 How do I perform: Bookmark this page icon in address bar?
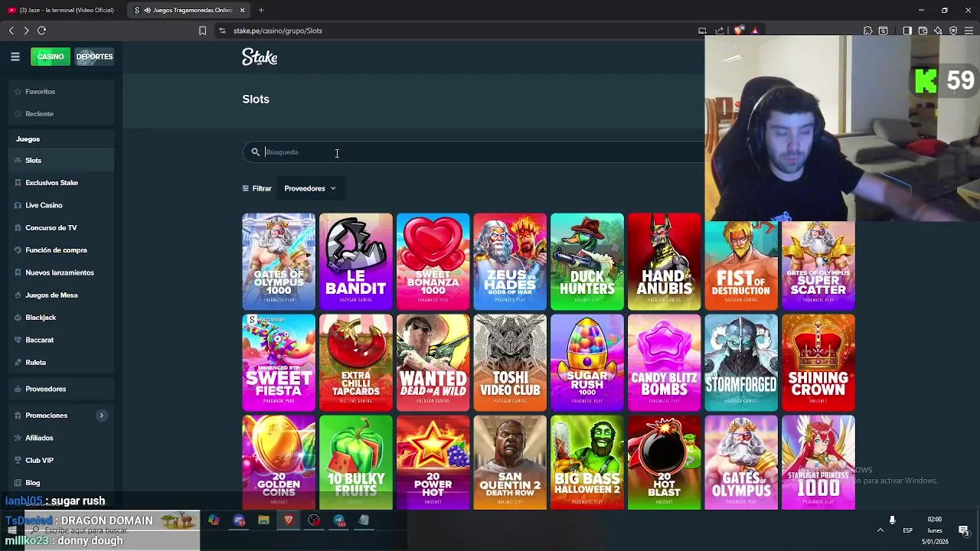click(x=202, y=31)
